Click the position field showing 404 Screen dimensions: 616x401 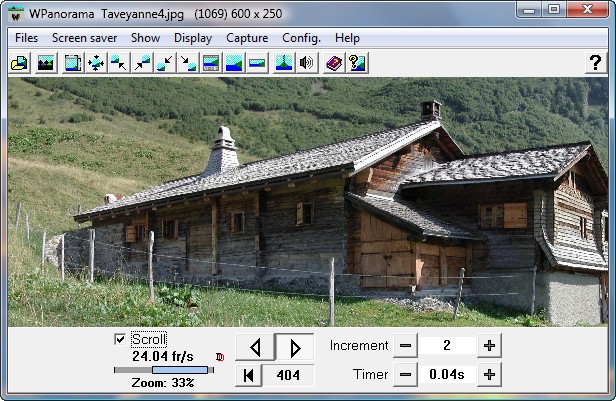288,375
